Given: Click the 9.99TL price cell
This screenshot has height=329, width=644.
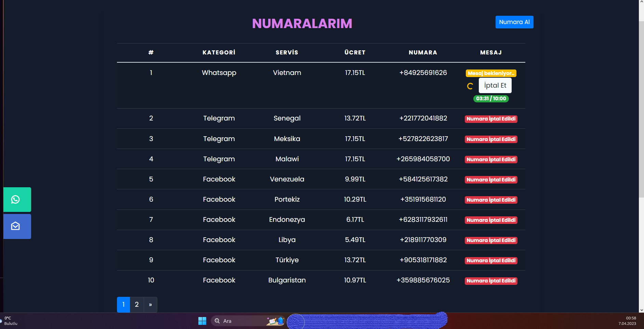Looking at the screenshot, I should pyautogui.click(x=355, y=179).
